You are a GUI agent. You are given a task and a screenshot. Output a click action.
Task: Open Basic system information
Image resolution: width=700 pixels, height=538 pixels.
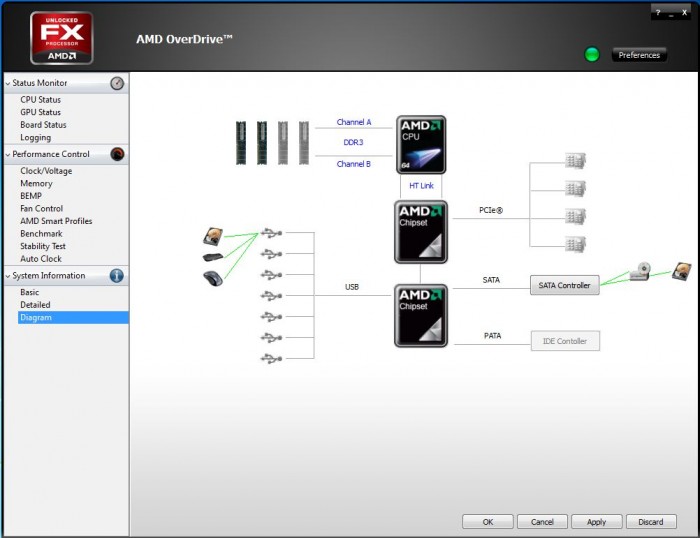29,292
